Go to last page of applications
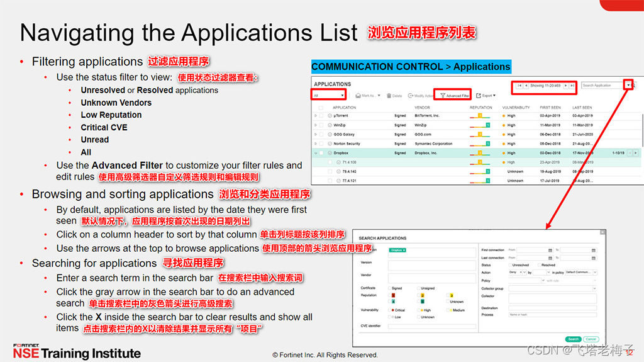This screenshot has width=644, height=362. 572,86
